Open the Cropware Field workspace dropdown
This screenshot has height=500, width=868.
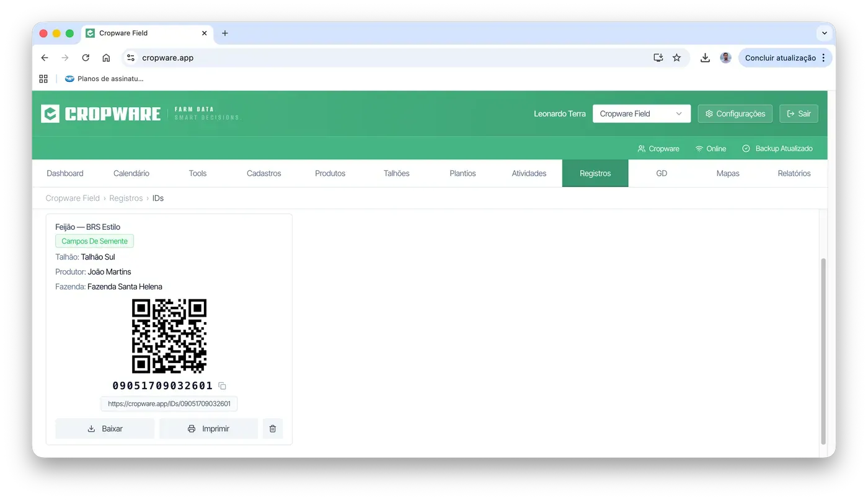point(642,113)
